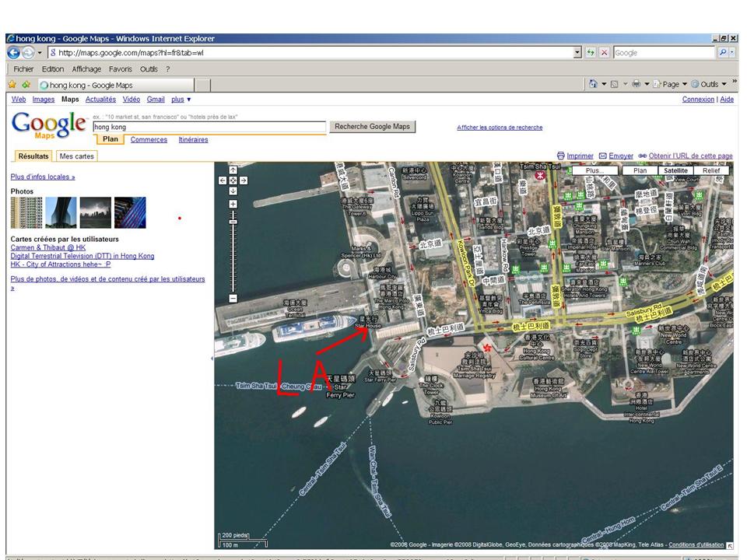Open the Favoris menu
747x560 pixels.
pyautogui.click(x=120, y=69)
